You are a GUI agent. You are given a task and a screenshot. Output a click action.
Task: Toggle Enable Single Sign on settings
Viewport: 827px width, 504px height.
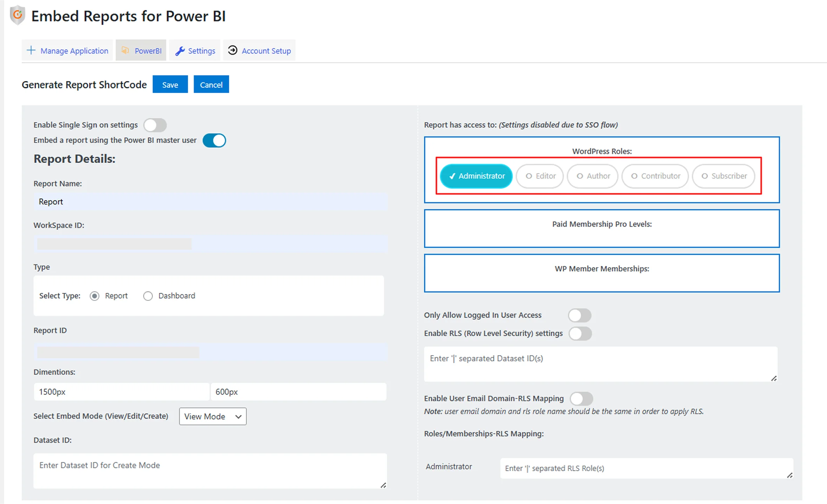coord(155,125)
